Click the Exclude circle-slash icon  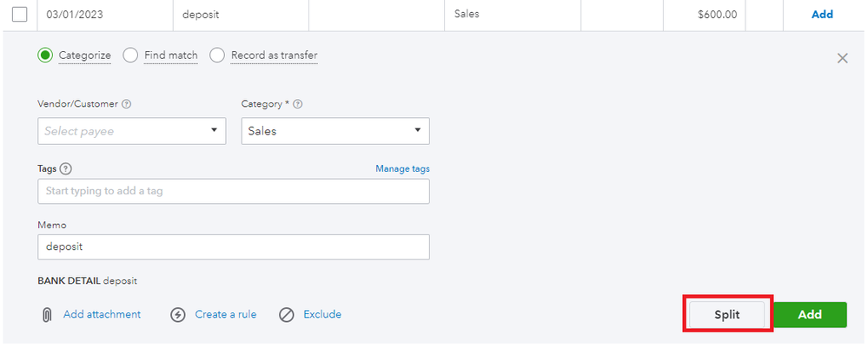(x=287, y=314)
